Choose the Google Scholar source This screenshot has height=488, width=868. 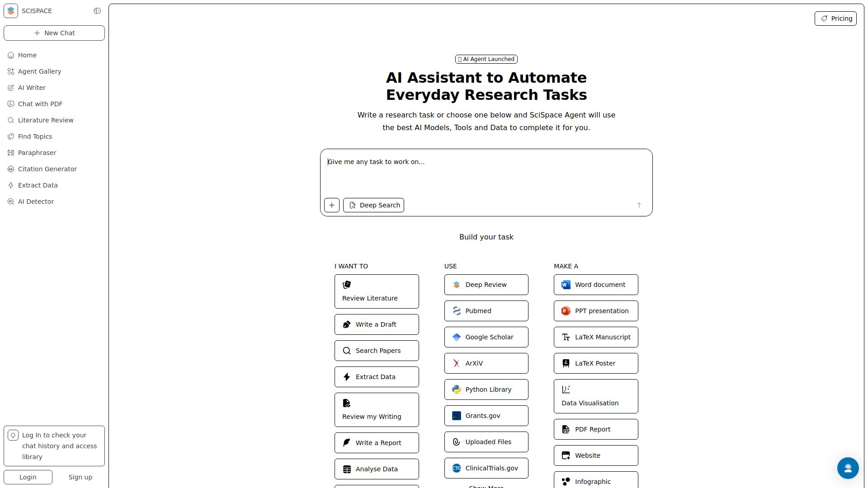coord(486,337)
